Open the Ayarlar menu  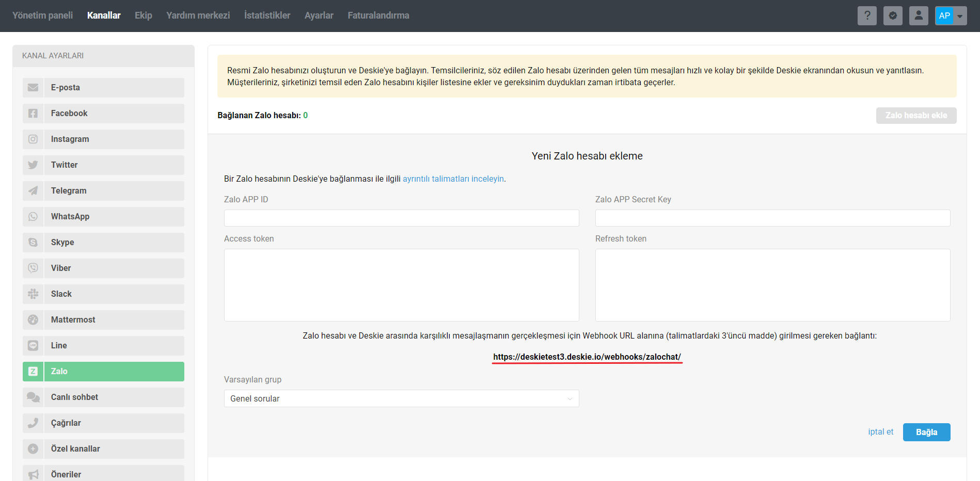(x=319, y=15)
